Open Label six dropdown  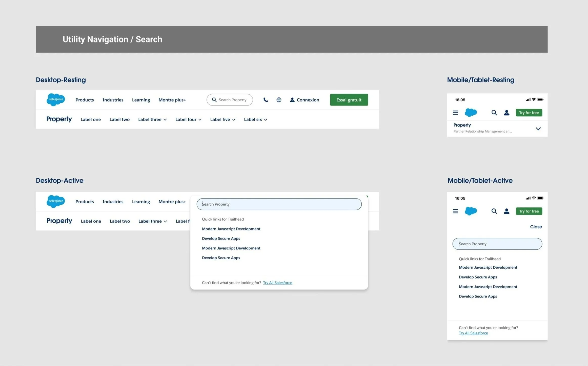click(x=255, y=120)
